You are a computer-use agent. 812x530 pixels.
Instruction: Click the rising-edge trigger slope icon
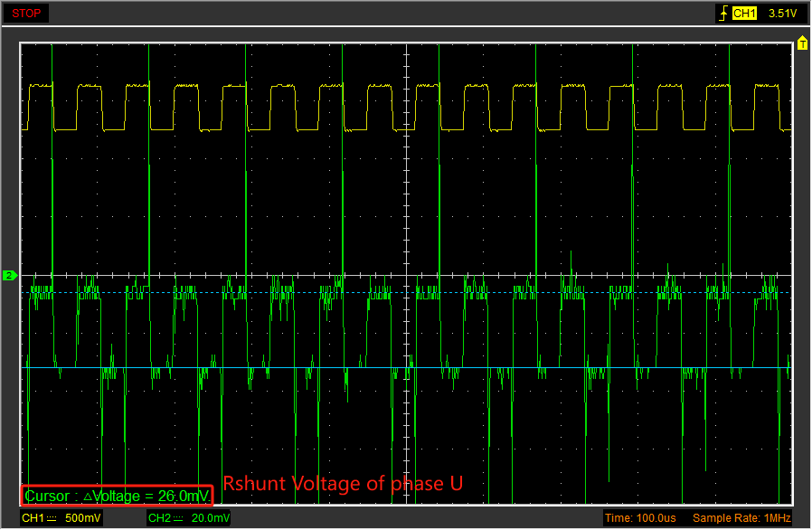[724, 14]
